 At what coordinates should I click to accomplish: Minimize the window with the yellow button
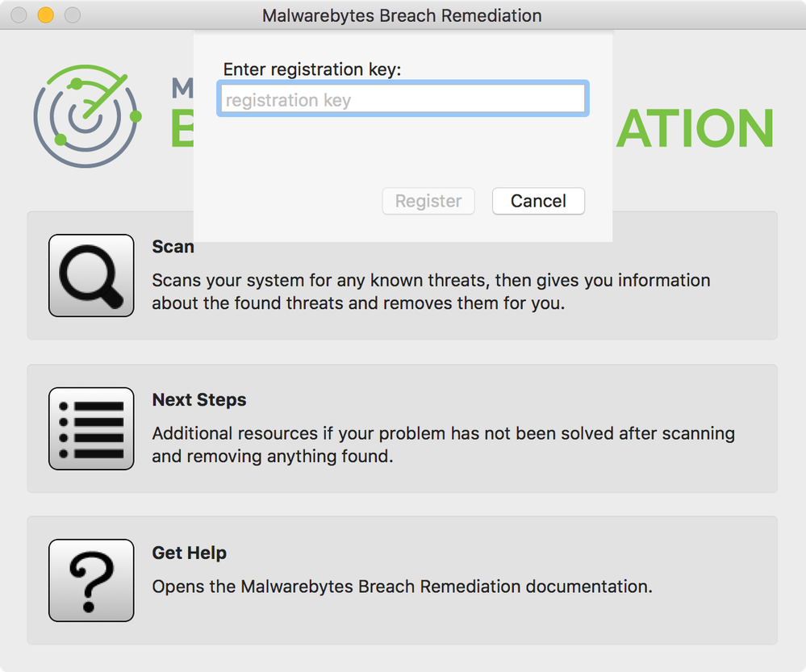[x=46, y=15]
